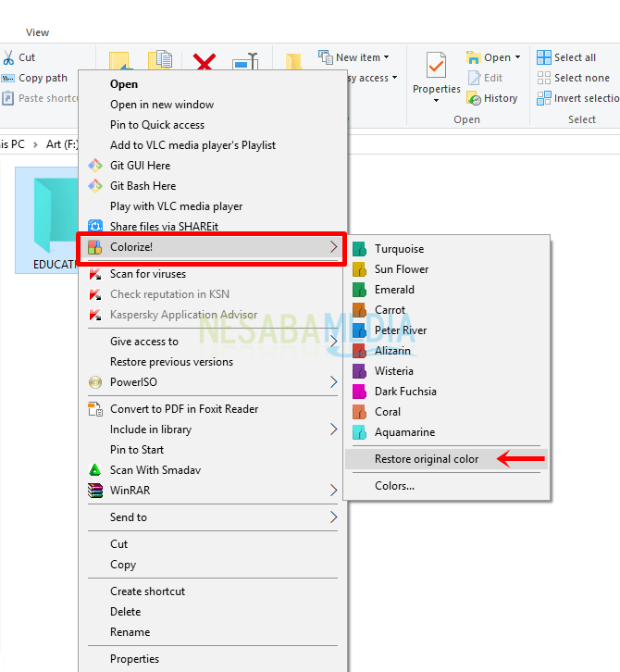Pick the Emerald folder color
Image resolution: width=620 pixels, height=672 pixels.
click(x=447, y=290)
